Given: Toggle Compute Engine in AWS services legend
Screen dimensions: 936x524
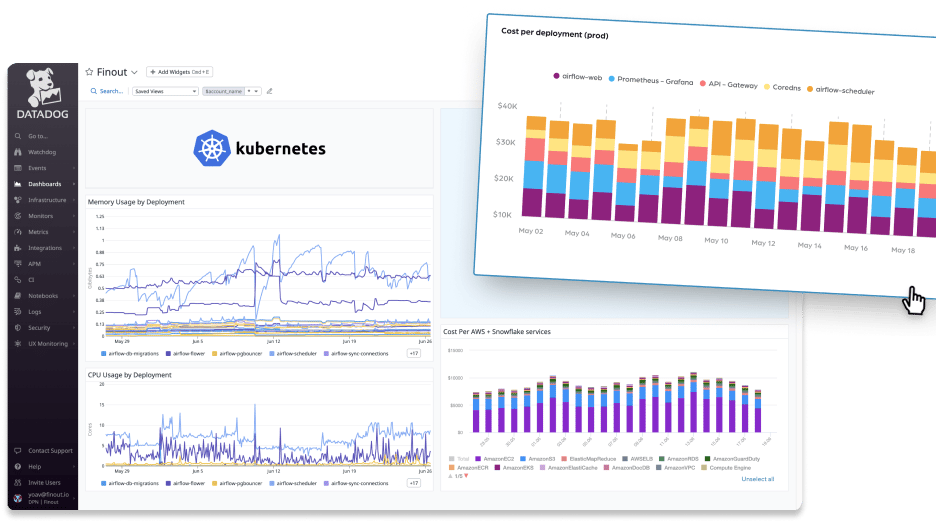Looking at the screenshot, I should point(724,468).
